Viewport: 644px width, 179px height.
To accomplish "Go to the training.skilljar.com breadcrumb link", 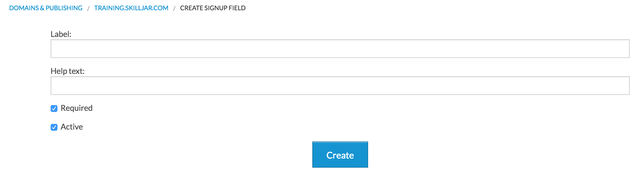I will pos(131,8).
